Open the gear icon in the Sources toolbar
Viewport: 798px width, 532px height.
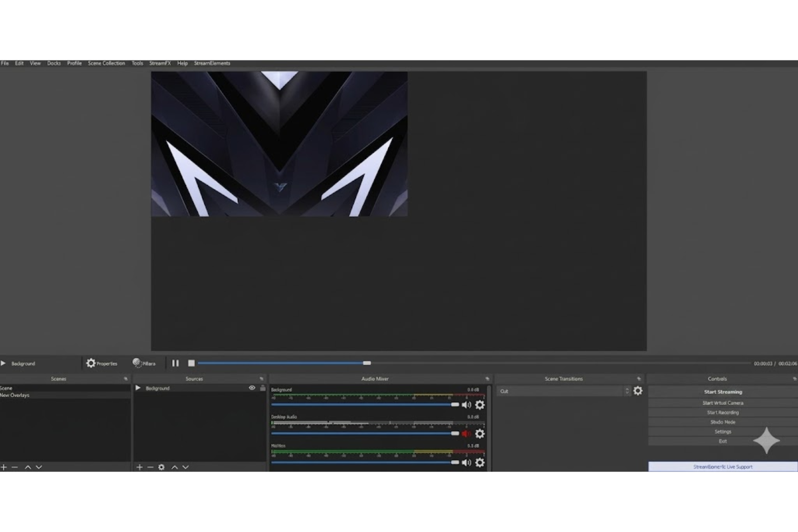[x=161, y=467]
